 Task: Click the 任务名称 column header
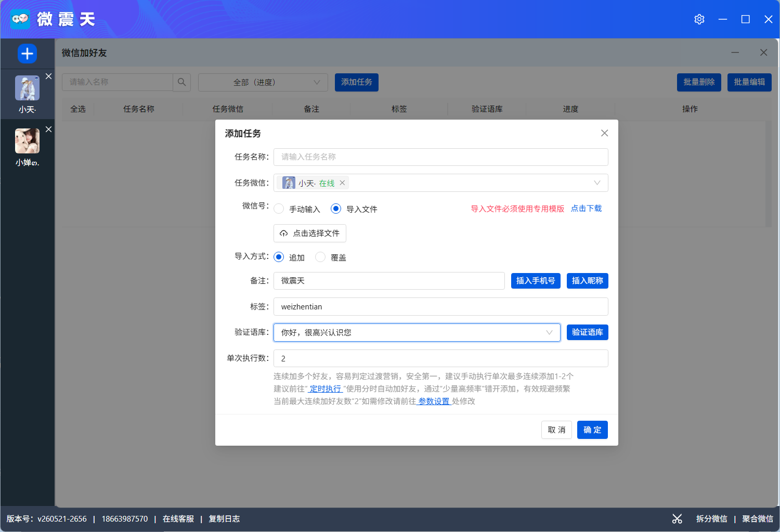[139, 109]
